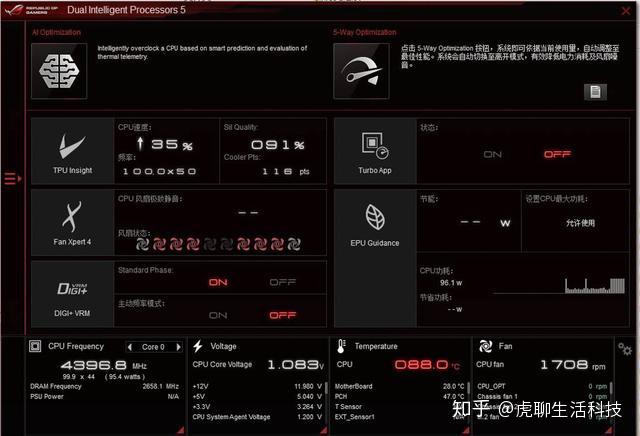The image size is (640, 436).
Task: Click the T Sensor row
Action: (x=400, y=407)
